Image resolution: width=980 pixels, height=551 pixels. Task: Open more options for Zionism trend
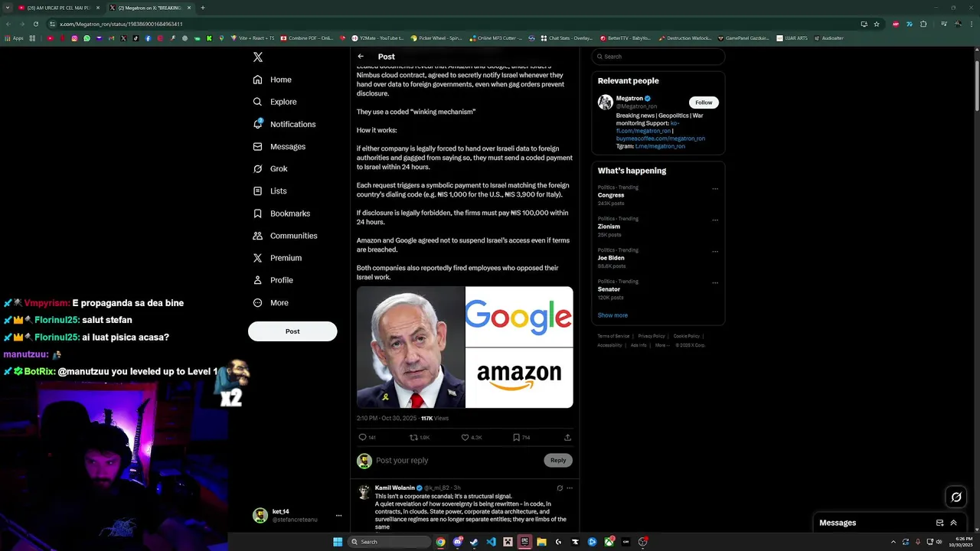click(x=715, y=220)
